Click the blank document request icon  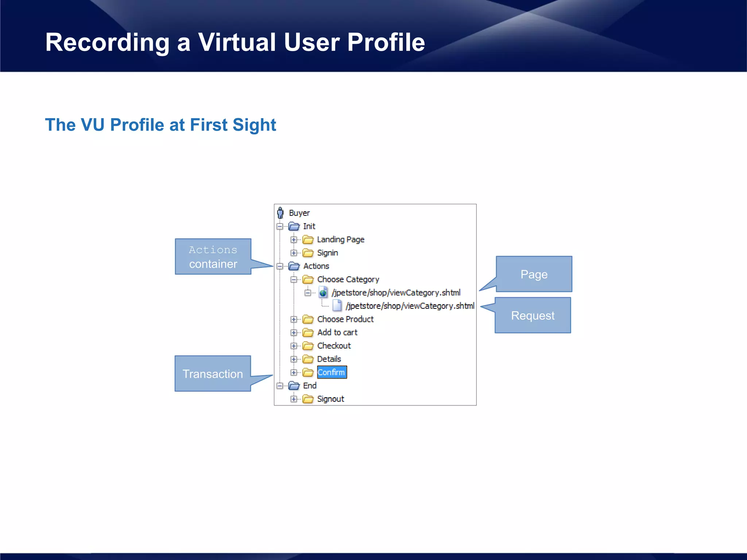(337, 306)
